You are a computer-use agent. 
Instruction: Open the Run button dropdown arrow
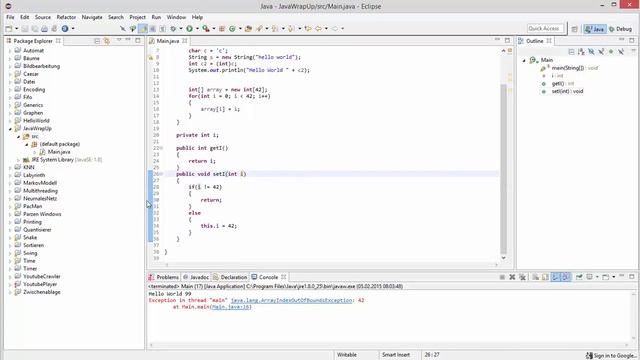(197, 29)
